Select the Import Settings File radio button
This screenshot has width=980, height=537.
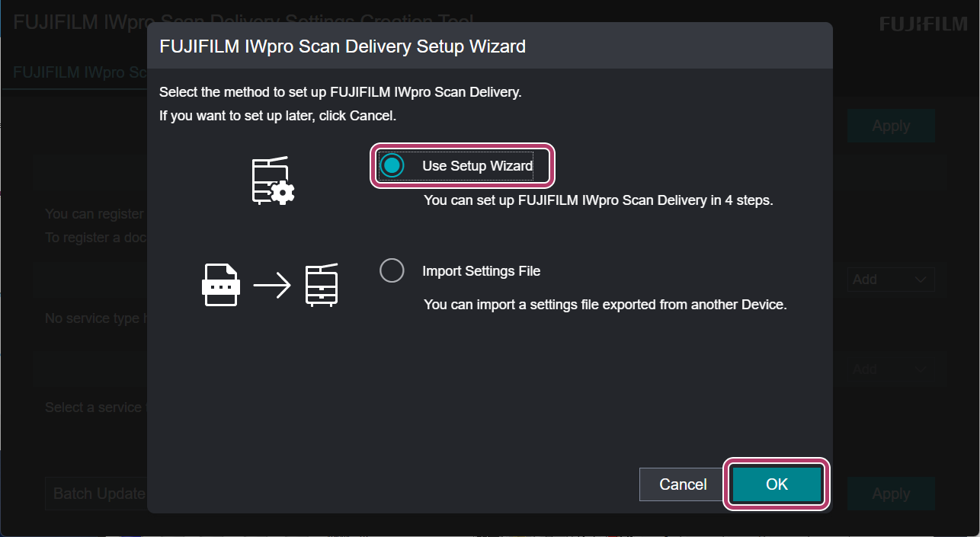392,270
